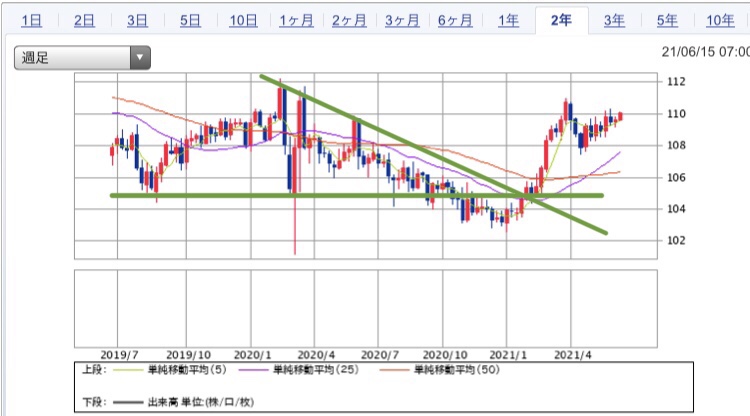Viewport: 750px width, 416px height.
Task: Click the 2020/10 date axis label
Action: (x=445, y=355)
